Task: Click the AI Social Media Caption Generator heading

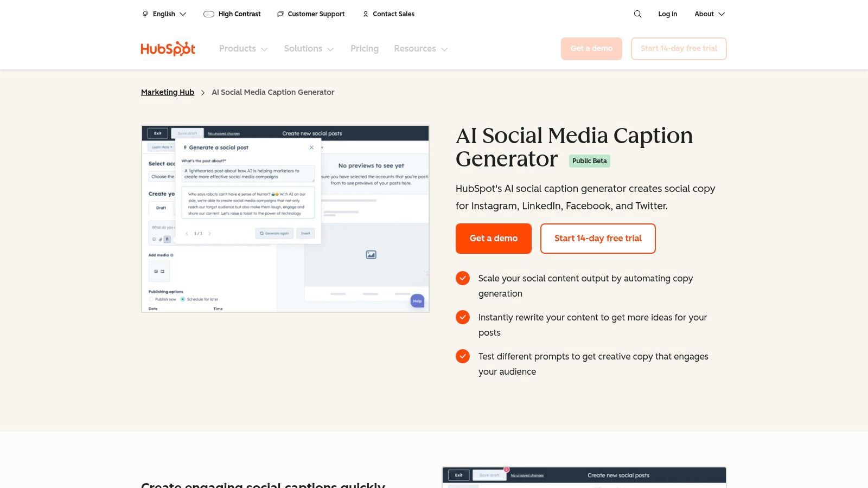Action: click(x=574, y=147)
